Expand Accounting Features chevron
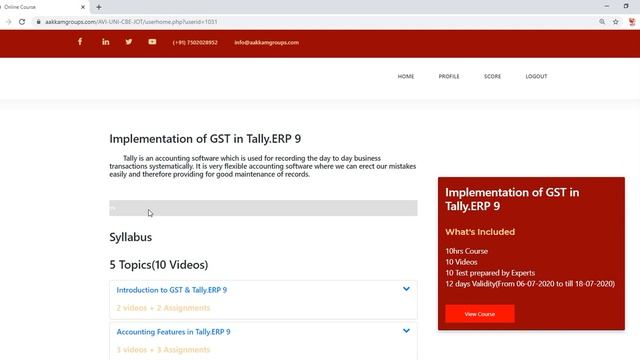The width and height of the screenshot is (640, 360). tap(406, 331)
